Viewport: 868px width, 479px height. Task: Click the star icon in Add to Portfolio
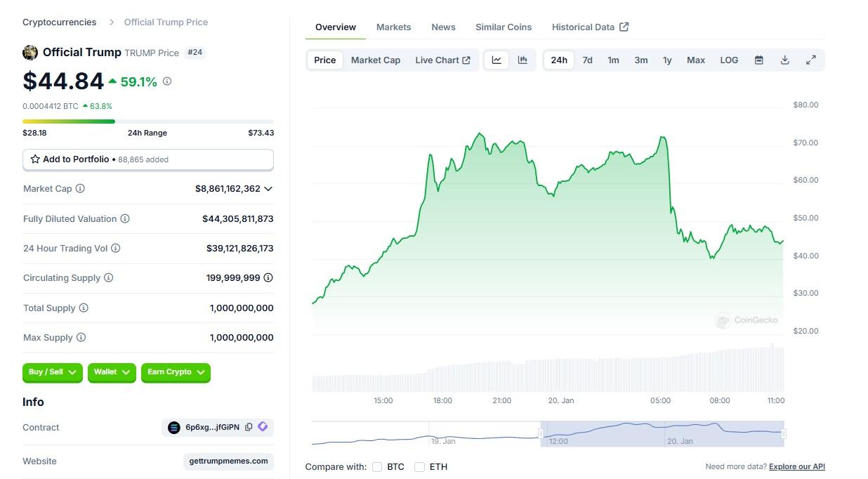click(x=35, y=159)
